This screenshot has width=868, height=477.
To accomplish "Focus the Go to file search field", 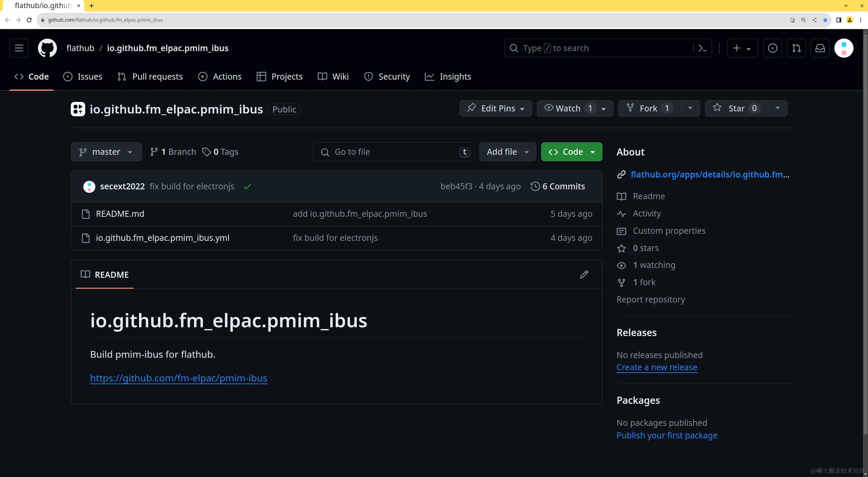I will point(393,152).
